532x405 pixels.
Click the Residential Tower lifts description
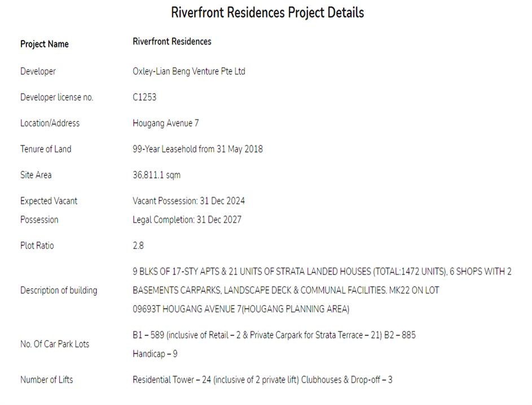click(x=262, y=380)
